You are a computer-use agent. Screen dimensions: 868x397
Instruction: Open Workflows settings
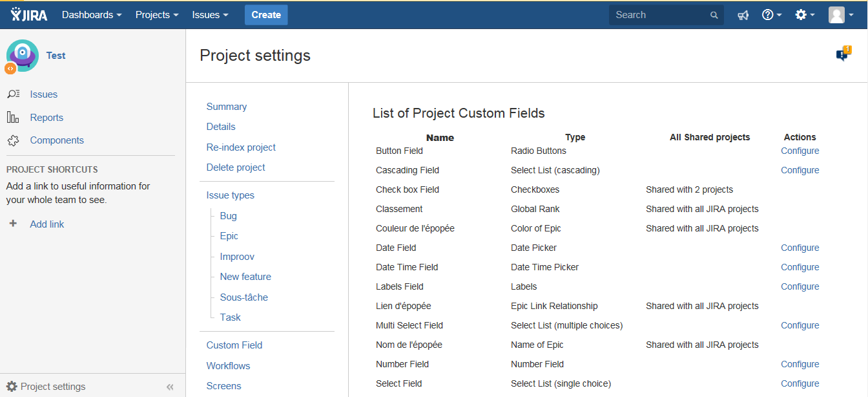[x=229, y=366]
